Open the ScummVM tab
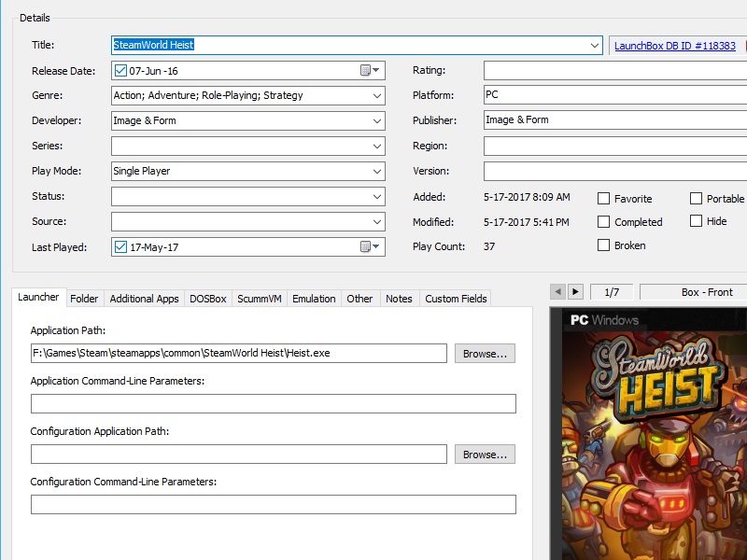The height and width of the screenshot is (560, 747). click(x=260, y=299)
